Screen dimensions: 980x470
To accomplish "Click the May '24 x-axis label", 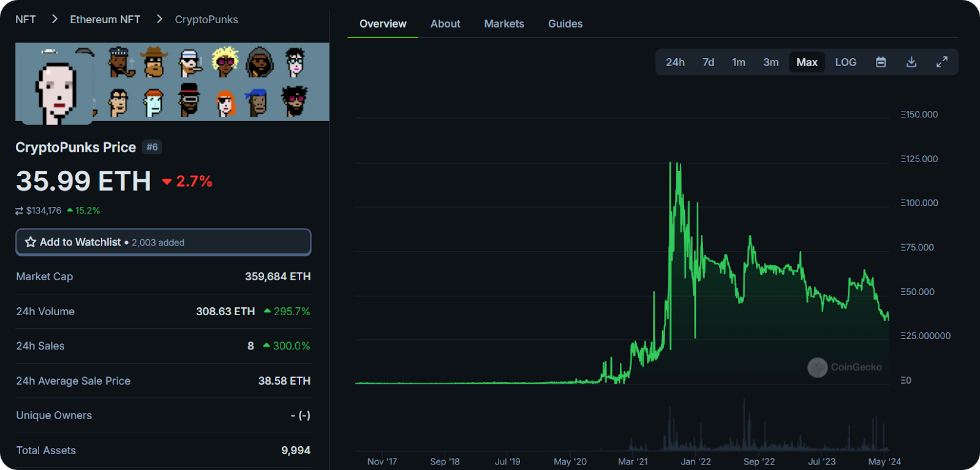I will (x=884, y=461).
